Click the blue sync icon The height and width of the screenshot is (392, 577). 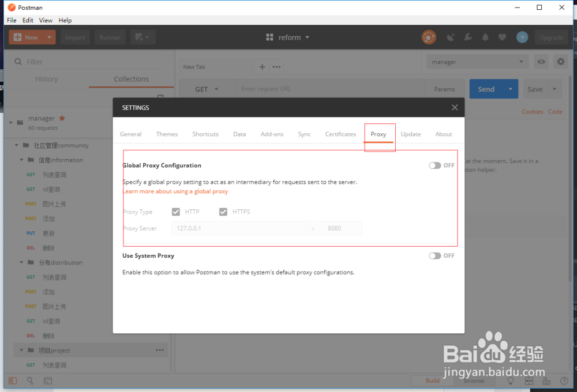click(x=522, y=37)
